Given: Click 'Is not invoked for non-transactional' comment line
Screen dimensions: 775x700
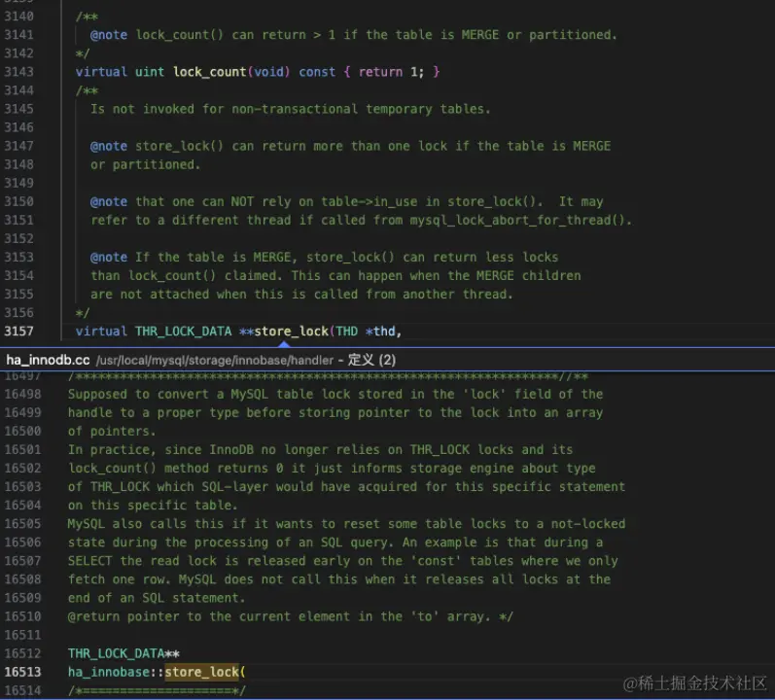Looking at the screenshot, I should pyautogui.click(x=291, y=109).
